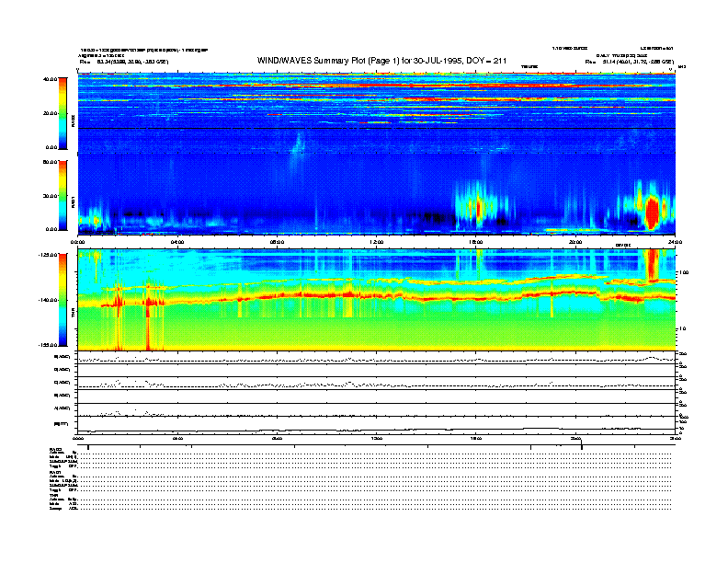The image size is (728, 563).
Task: Click the RAD1 color scale bar
Action: point(63,195)
